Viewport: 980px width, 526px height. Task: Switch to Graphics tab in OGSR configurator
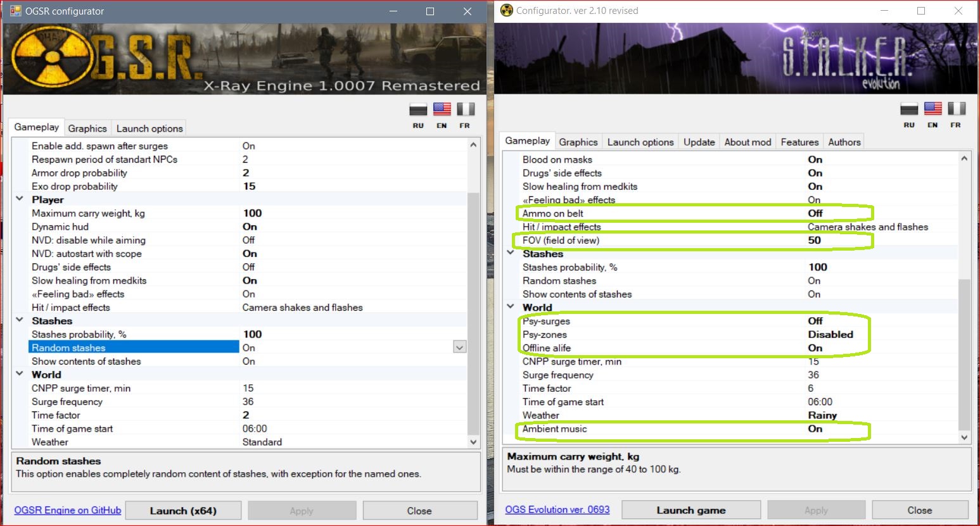tap(87, 128)
